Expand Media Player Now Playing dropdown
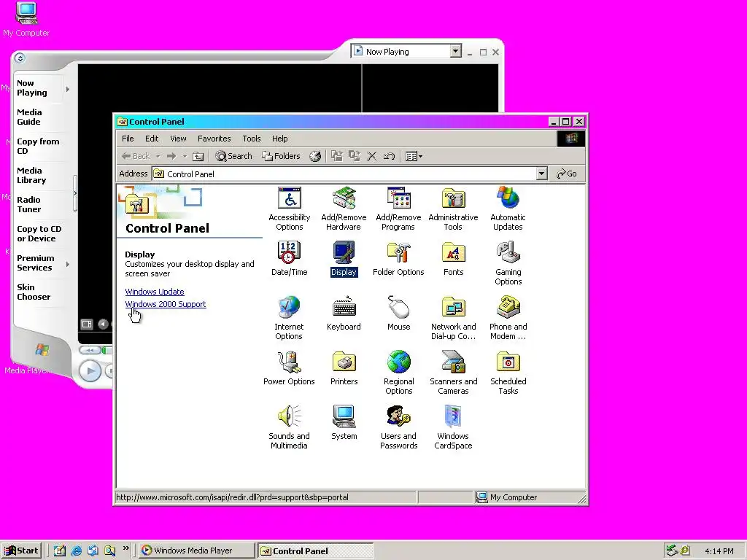 (455, 51)
